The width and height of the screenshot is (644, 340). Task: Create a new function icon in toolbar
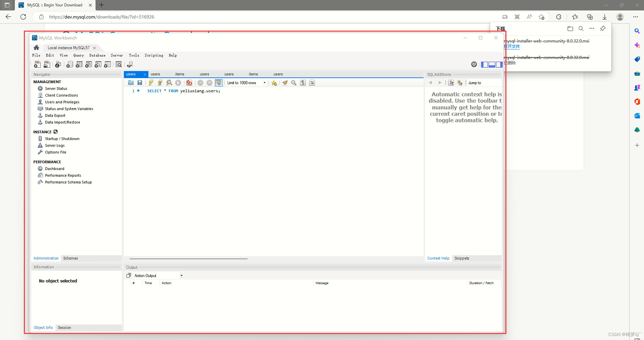coord(107,64)
